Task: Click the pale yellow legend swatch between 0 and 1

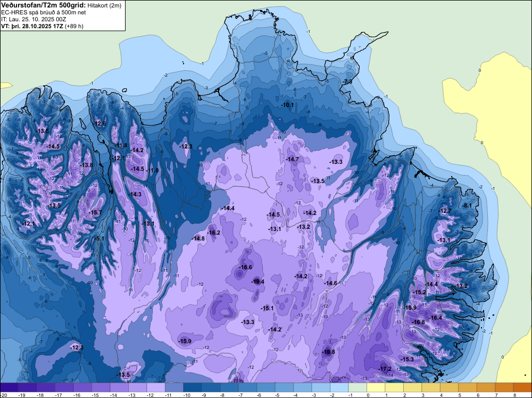Action: coord(376,387)
